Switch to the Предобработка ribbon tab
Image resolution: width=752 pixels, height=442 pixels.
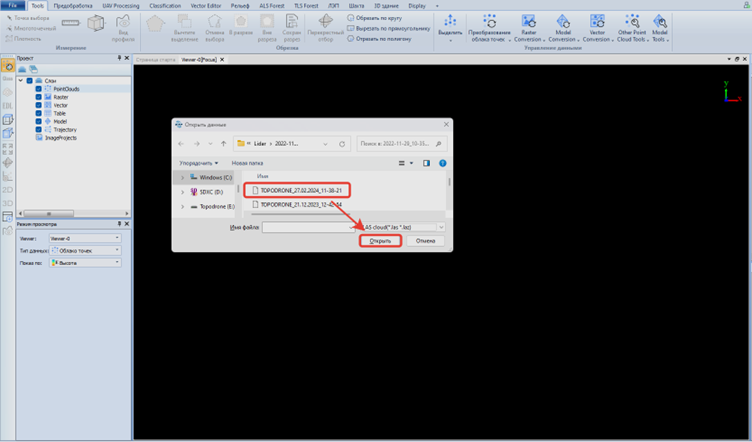click(x=73, y=6)
